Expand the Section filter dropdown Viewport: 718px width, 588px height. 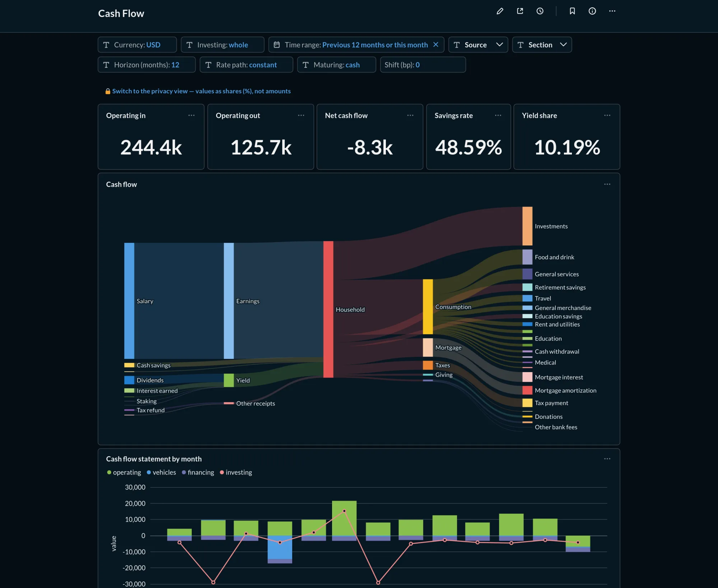[542, 45]
